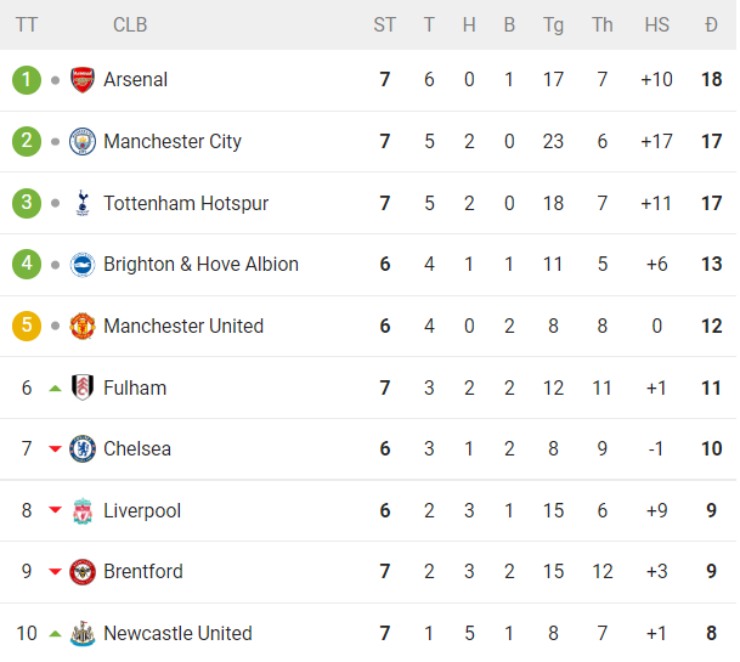This screenshot has width=740, height=662.
Task: Open the Manchester City team link
Action: point(172,142)
